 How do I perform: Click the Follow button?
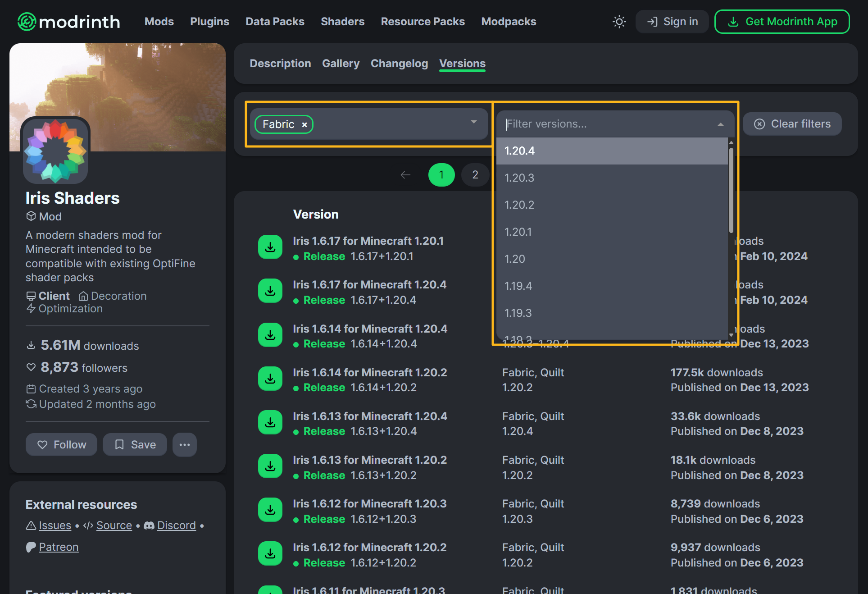61,445
